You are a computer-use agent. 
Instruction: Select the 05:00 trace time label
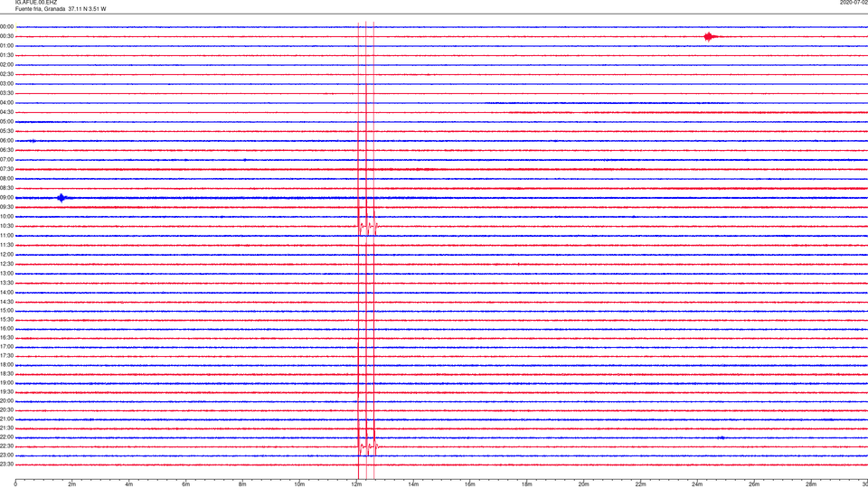click(x=6, y=122)
